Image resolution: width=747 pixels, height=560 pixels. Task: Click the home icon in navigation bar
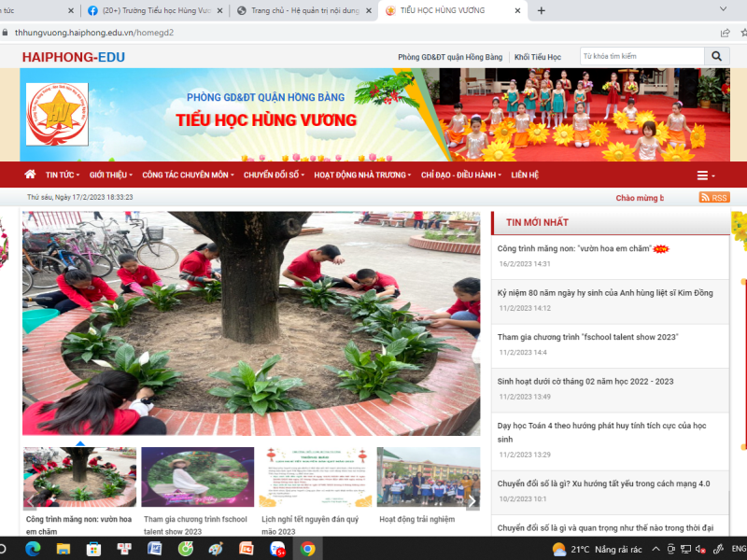[30, 175]
